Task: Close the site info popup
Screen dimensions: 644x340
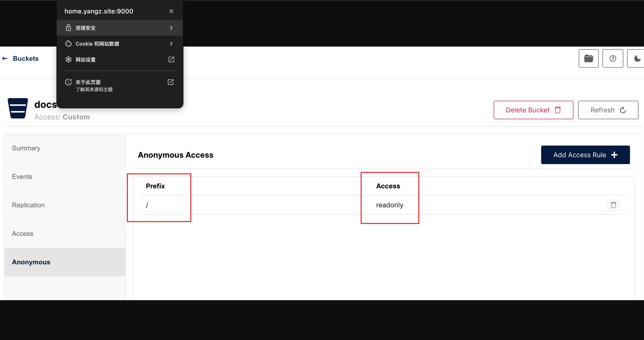Action: click(x=171, y=11)
